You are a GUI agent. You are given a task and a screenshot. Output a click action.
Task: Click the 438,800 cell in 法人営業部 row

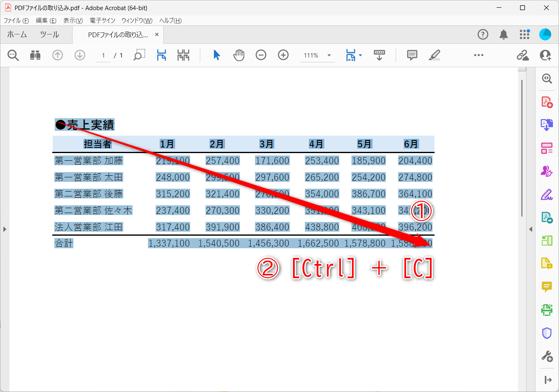point(322,227)
